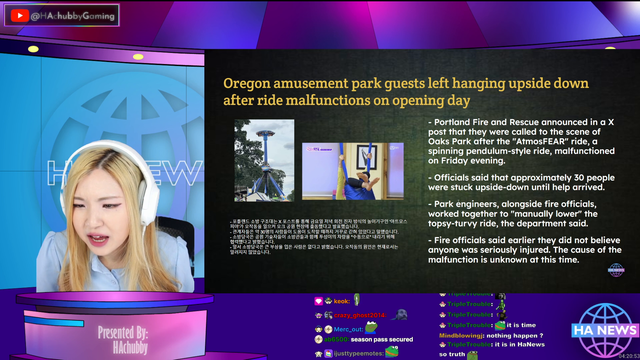Click the "approximately 30 people" bullet paragraph

[x=521, y=182]
